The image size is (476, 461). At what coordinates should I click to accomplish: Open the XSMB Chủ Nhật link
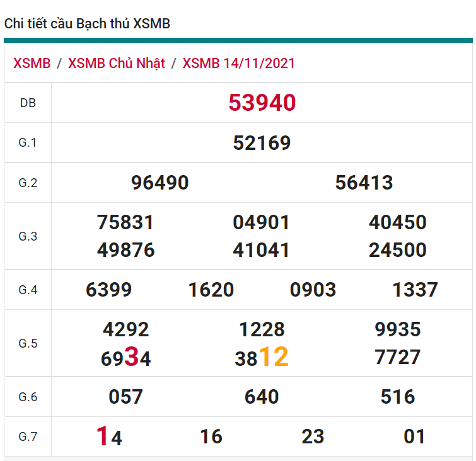pos(116,63)
